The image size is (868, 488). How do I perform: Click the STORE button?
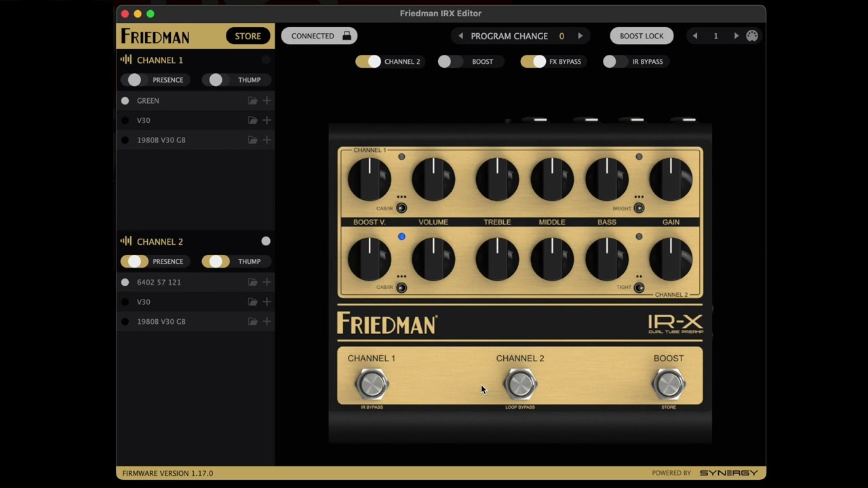(248, 36)
